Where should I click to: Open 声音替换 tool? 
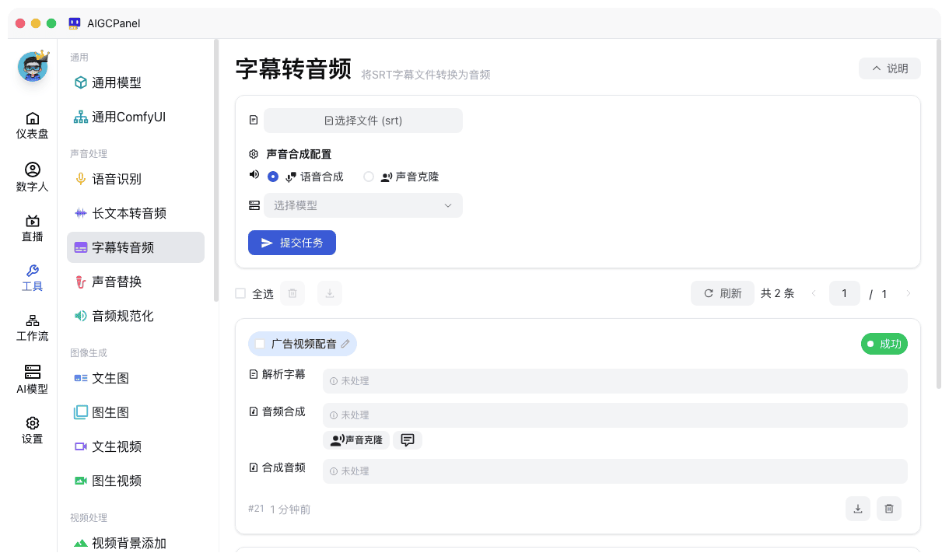coord(135,282)
